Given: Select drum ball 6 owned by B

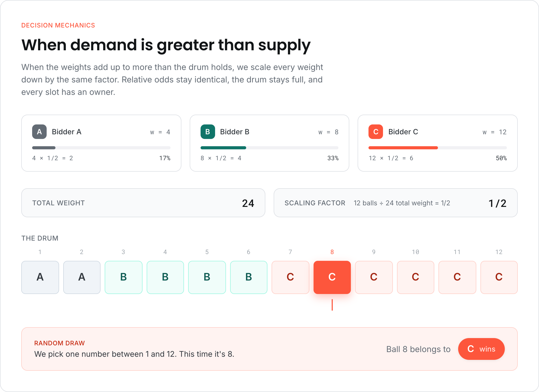Looking at the screenshot, I should 249,277.
